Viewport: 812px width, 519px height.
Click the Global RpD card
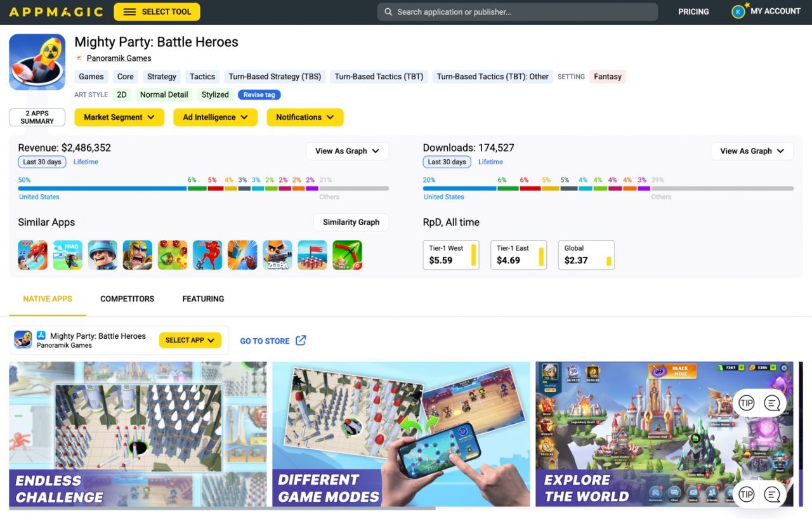pyautogui.click(x=586, y=255)
